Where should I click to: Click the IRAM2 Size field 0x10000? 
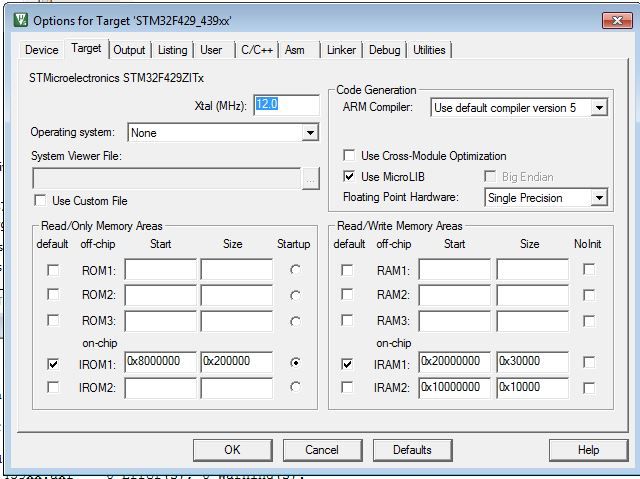coord(533,388)
